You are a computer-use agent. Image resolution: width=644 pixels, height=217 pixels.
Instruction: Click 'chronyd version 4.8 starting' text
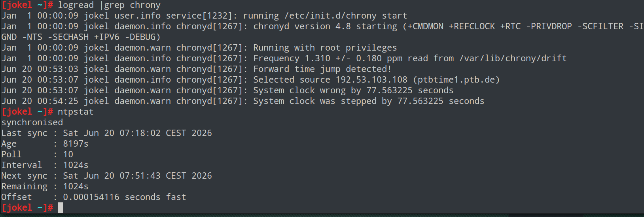pyautogui.click(x=325, y=26)
